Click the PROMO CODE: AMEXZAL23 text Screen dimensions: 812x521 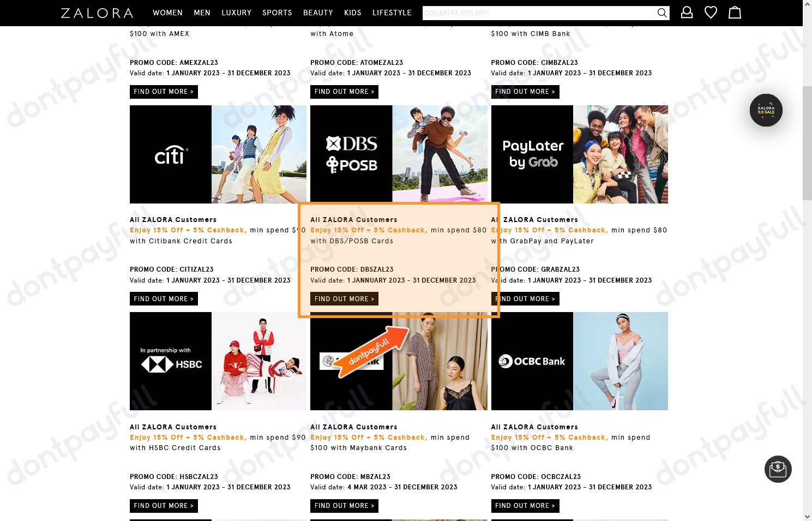(174, 63)
